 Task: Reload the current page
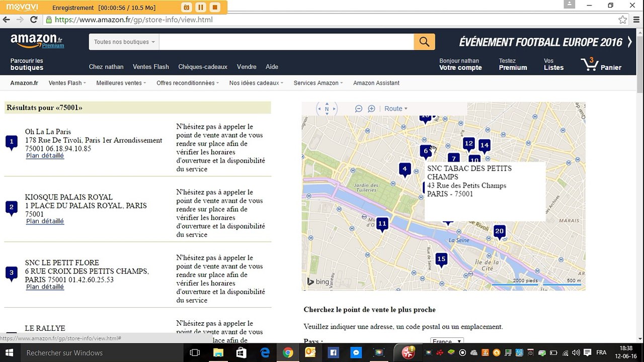34,20
